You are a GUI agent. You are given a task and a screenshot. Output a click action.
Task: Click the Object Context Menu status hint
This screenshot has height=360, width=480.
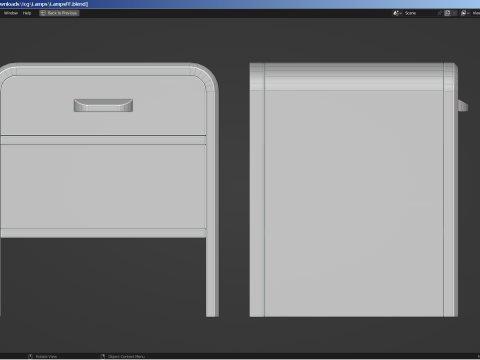[123, 356]
